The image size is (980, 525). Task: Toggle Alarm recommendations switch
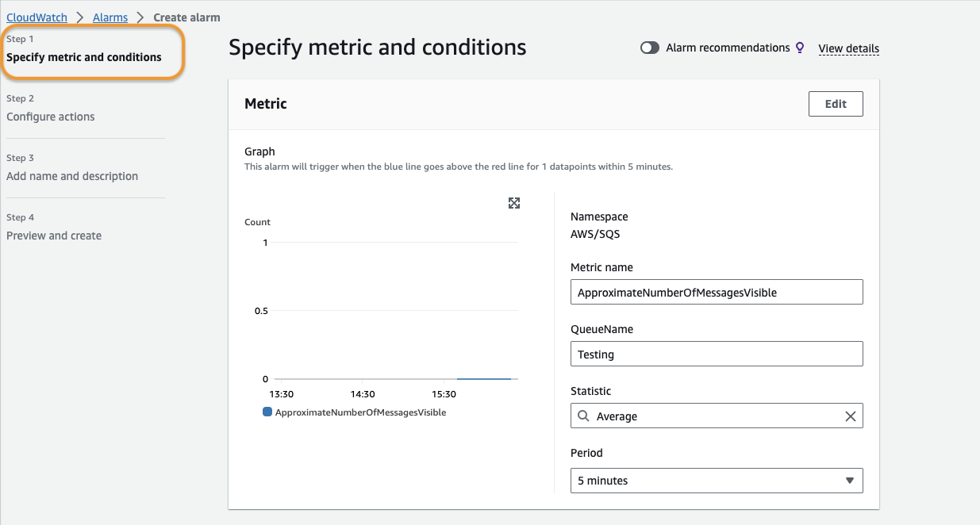tap(650, 48)
